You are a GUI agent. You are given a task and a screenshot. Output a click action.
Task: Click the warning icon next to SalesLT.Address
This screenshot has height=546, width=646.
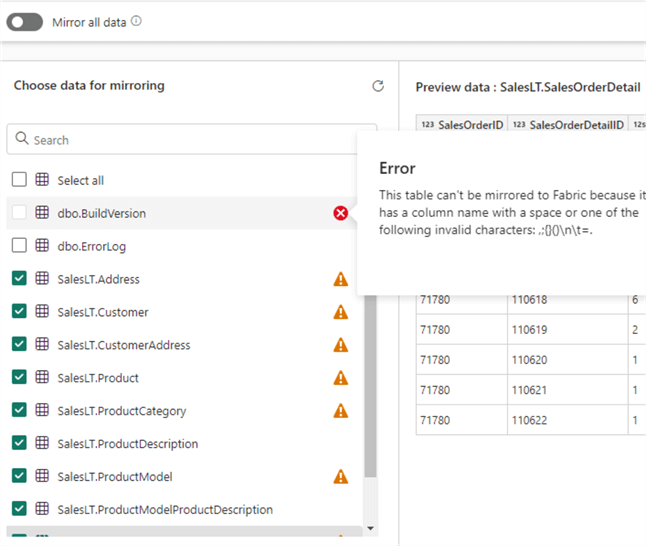pos(341,280)
